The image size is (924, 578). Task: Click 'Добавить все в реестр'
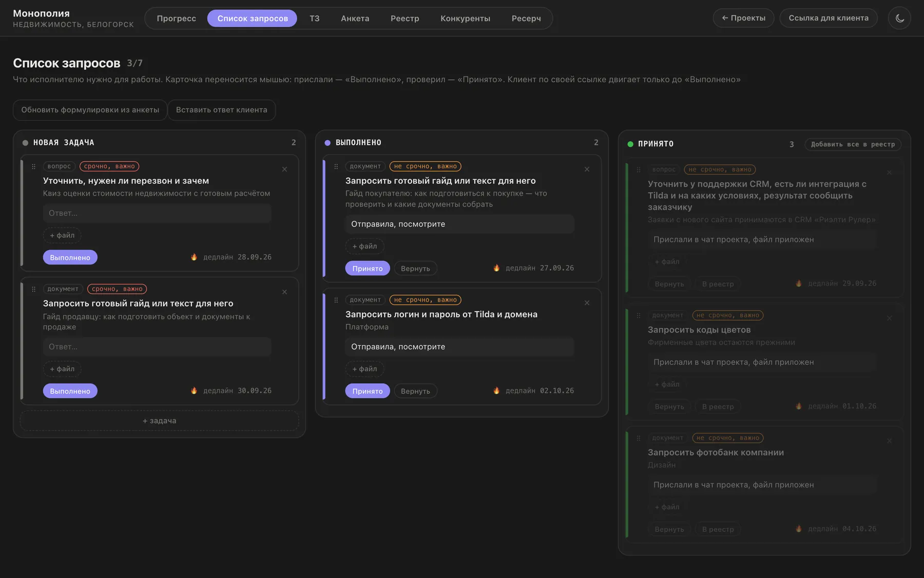pyautogui.click(x=853, y=144)
